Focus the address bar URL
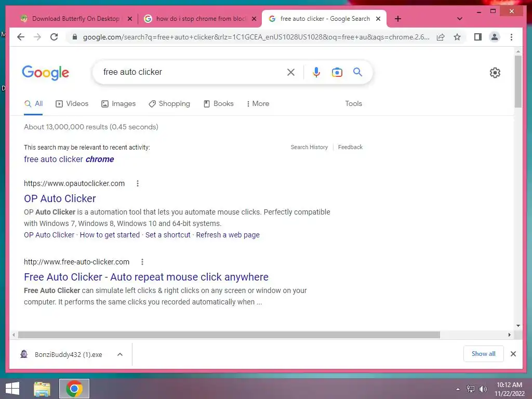 [x=256, y=37]
